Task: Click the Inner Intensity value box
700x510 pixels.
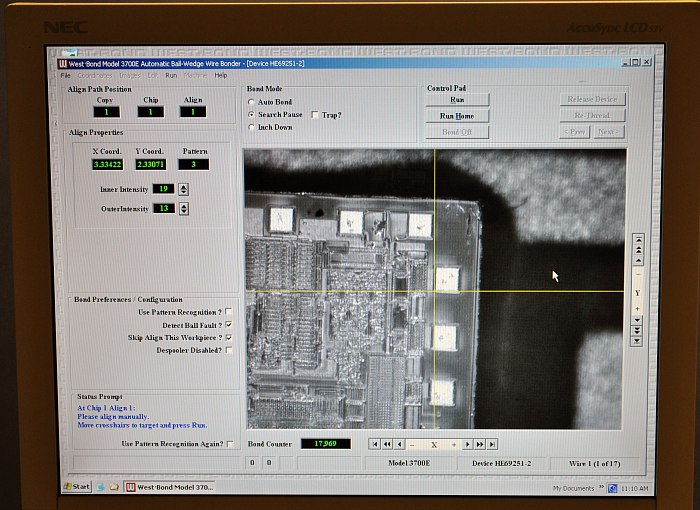Action: coord(163,189)
